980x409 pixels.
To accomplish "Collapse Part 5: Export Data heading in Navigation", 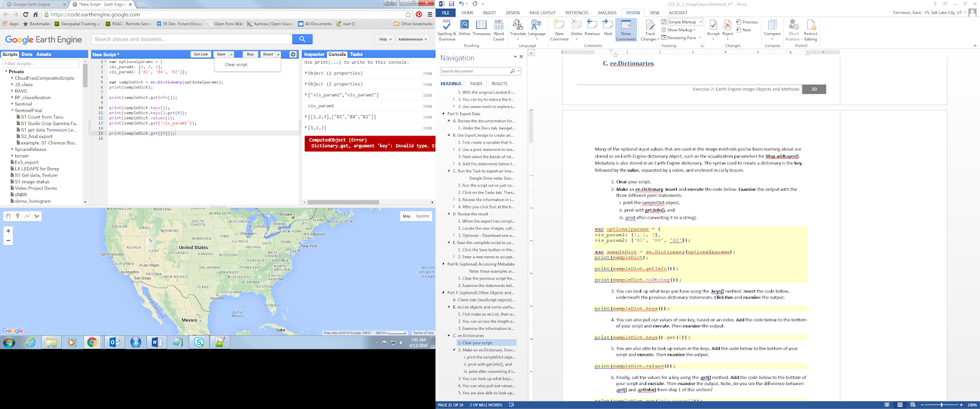I will [x=443, y=114].
